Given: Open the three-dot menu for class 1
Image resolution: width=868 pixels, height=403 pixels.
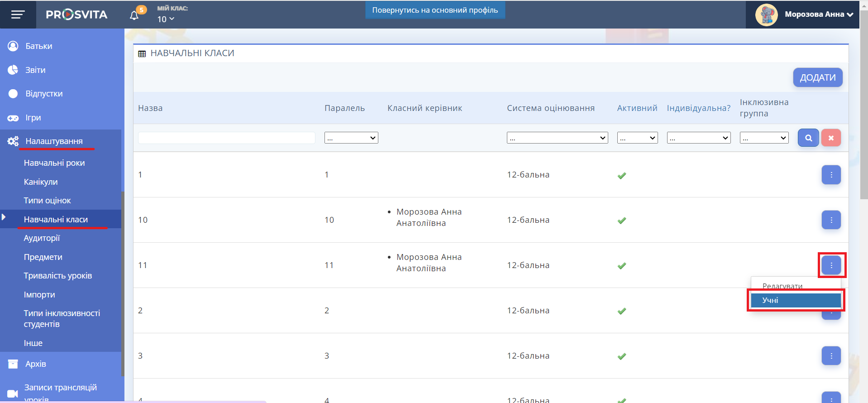Looking at the screenshot, I should [831, 175].
